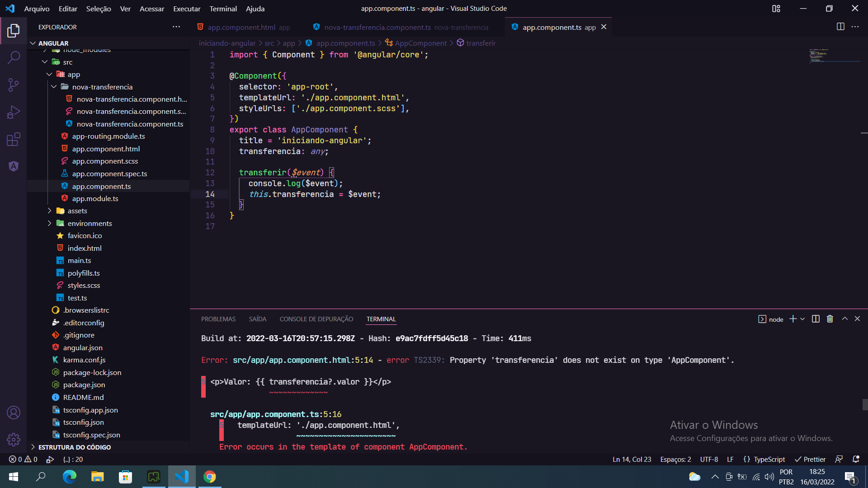Kill the terminal with trash icon
The image size is (868, 488).
(830, 319)
